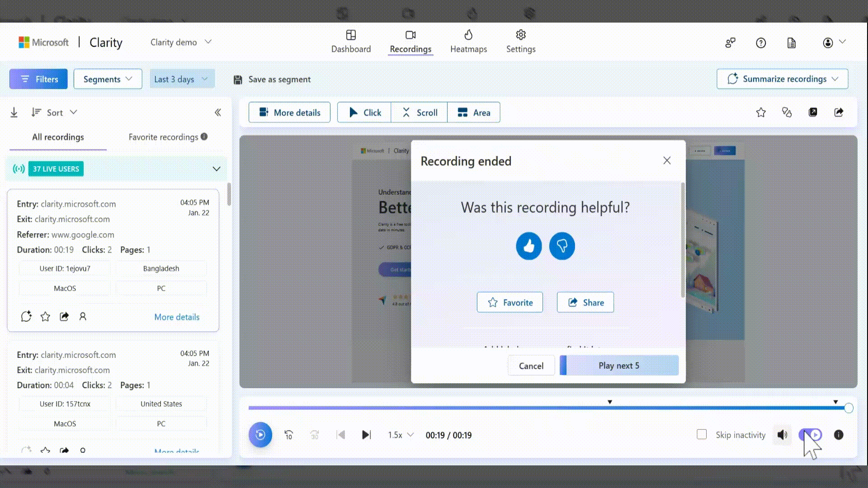This screenshot has width=868, height=488.
Task: Click the thumbs down icon to rate recording
Action: pyautogui.click(x=562, y=245)
